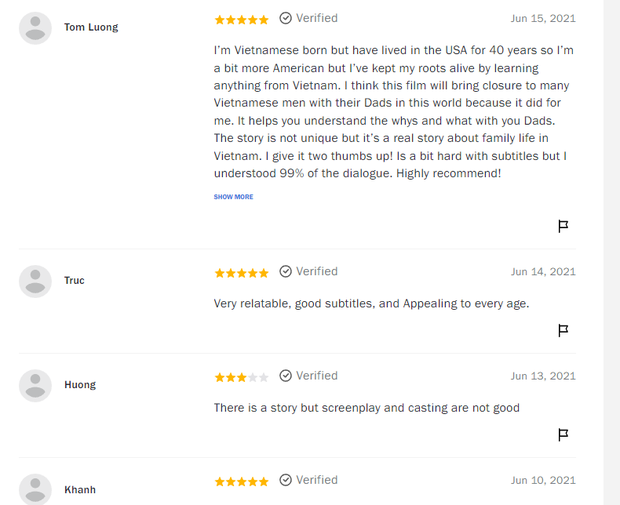Click Verified badge on Huong's review
620x505 pixels.
308,375
